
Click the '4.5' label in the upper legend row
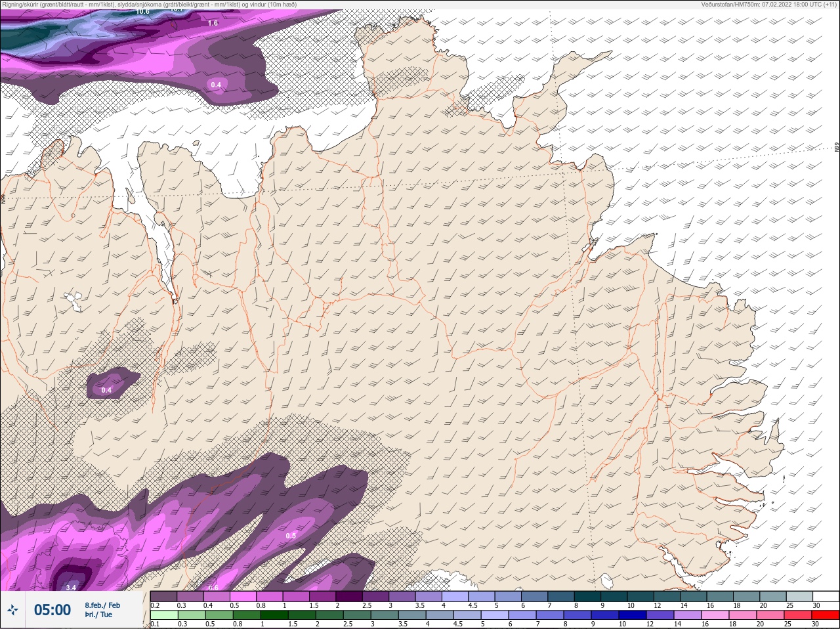[x=473, y=605]
